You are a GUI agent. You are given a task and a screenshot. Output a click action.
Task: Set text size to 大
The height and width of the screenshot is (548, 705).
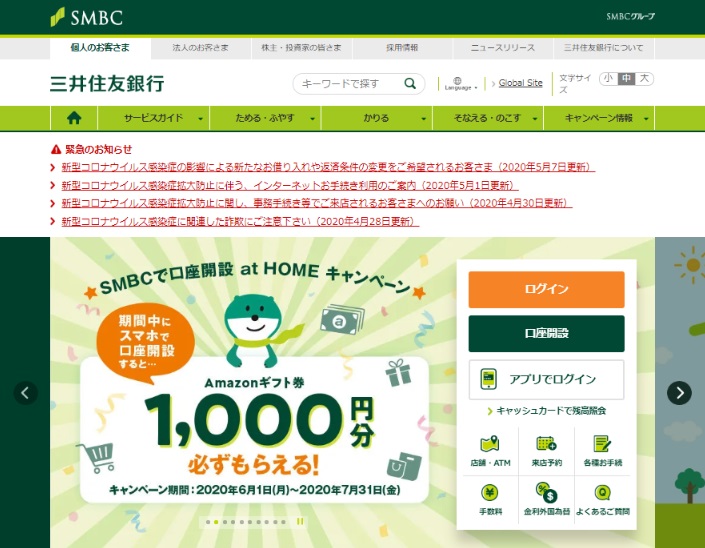click(644, 78)
